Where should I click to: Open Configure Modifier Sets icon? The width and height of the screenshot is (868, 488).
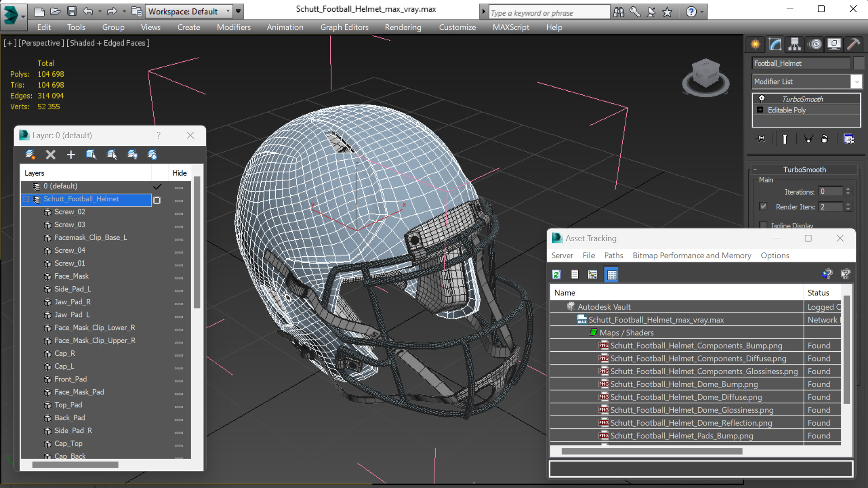click(849, 139)
